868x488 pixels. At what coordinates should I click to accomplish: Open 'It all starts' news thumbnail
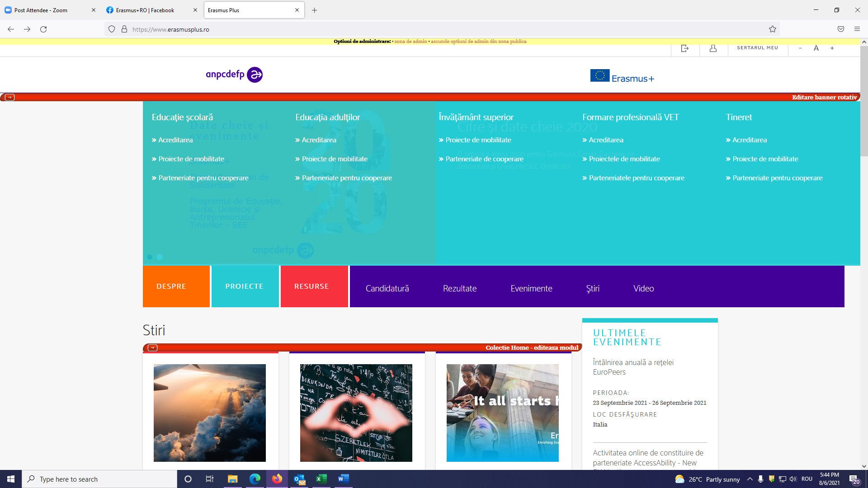(503, 413)
